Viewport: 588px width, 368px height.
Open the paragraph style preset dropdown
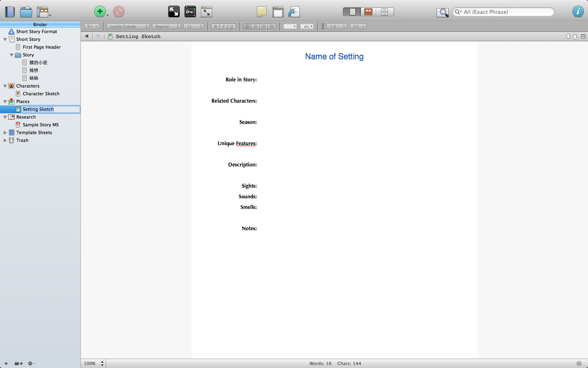pos(92,26)
